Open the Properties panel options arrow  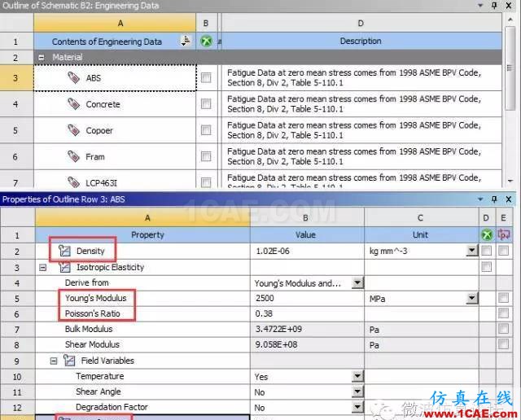coord(480,199)
